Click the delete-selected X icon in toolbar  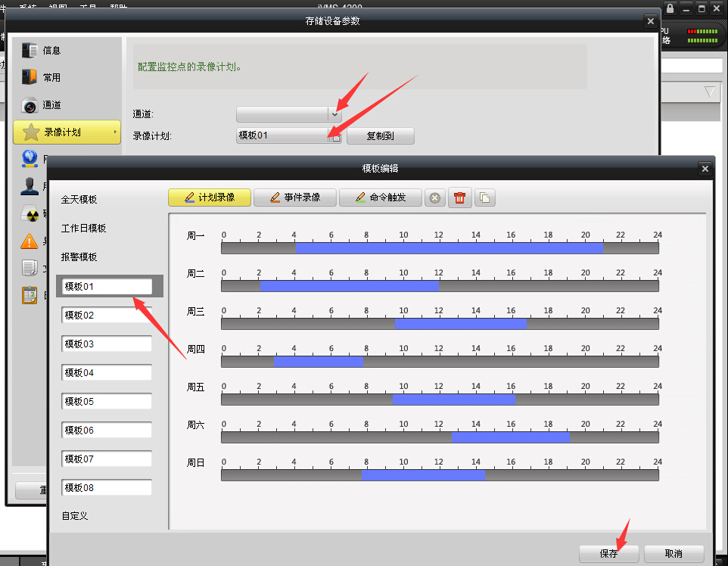pyautogui.click(x=434, y=197)
